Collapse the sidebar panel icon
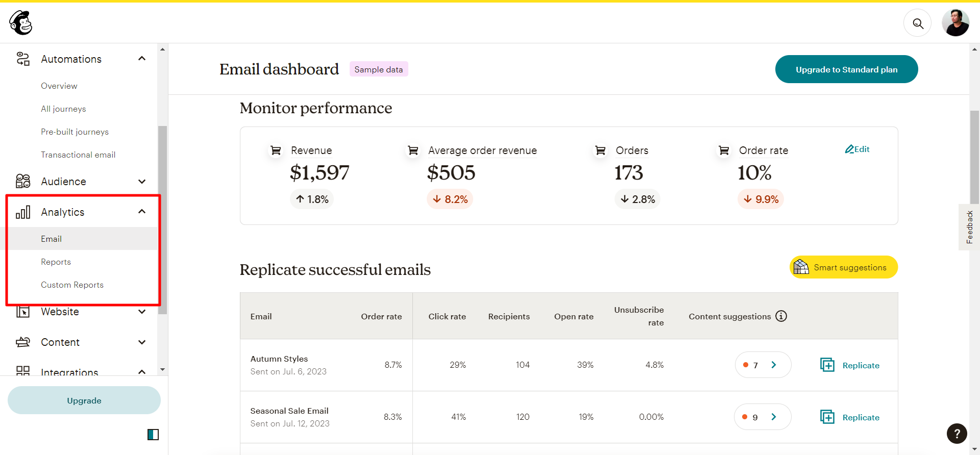The image size is (980, 455). 153,435
